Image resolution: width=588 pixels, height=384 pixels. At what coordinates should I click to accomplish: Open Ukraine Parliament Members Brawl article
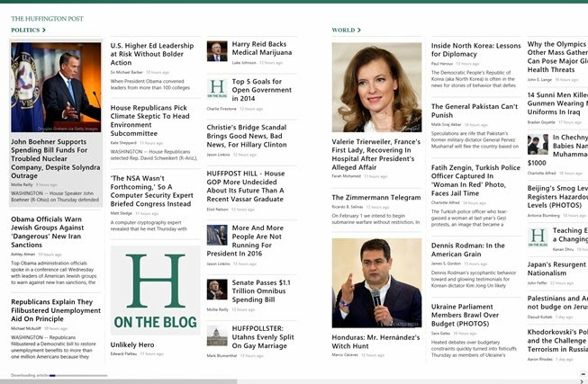[x=465, y=315]
